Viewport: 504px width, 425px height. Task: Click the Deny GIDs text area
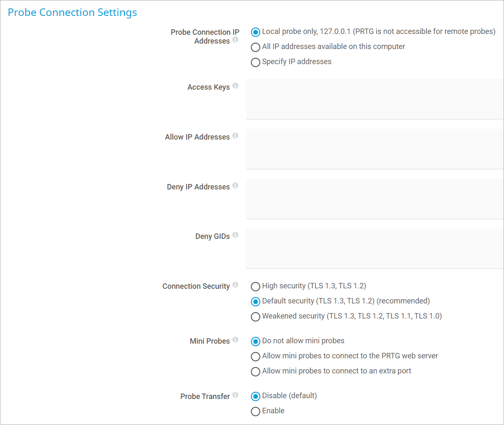[375, 248]
